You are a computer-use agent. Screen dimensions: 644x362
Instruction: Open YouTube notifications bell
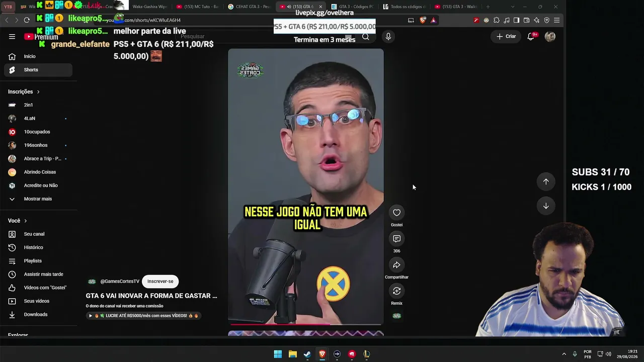coord(531,37)
